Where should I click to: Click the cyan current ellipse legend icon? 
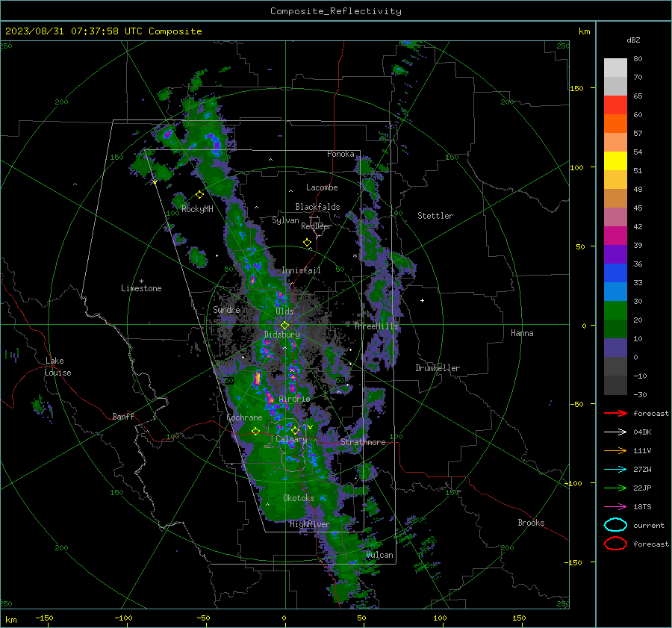[615, 525]
